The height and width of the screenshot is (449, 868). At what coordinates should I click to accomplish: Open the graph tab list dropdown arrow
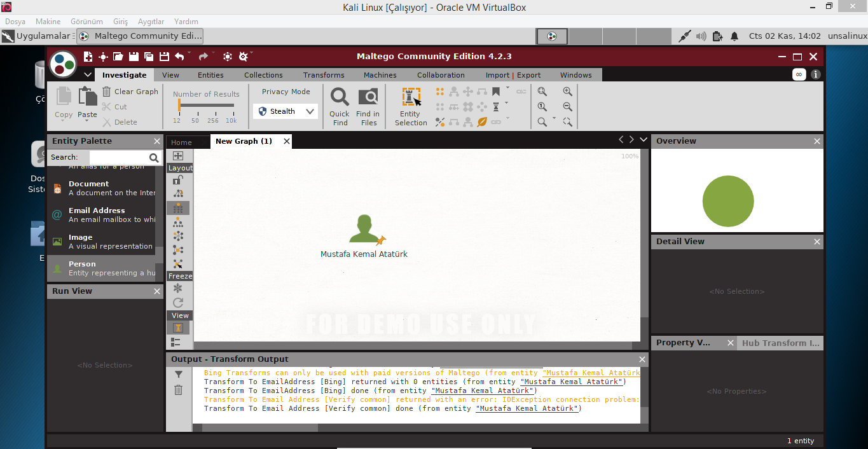[644, 140]
